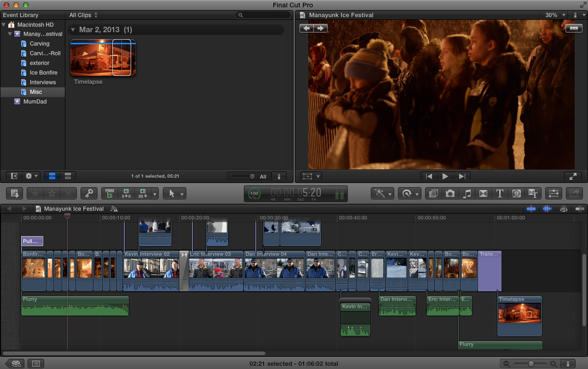Hide the Event Library sidebar button

[x=14, y=176]
